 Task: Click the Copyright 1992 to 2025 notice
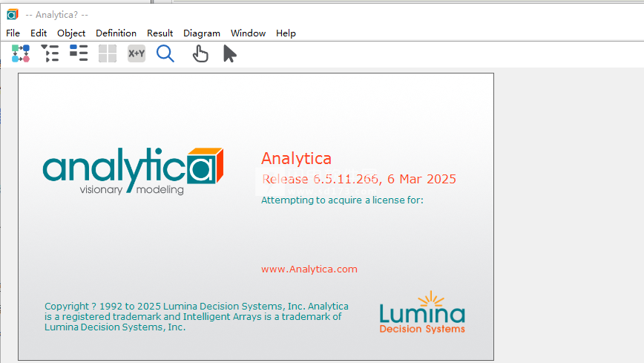click(197, 316)
